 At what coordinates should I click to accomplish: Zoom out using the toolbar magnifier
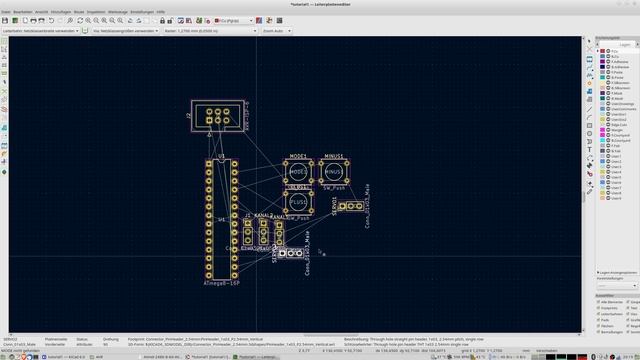click(x=96, y=20)
